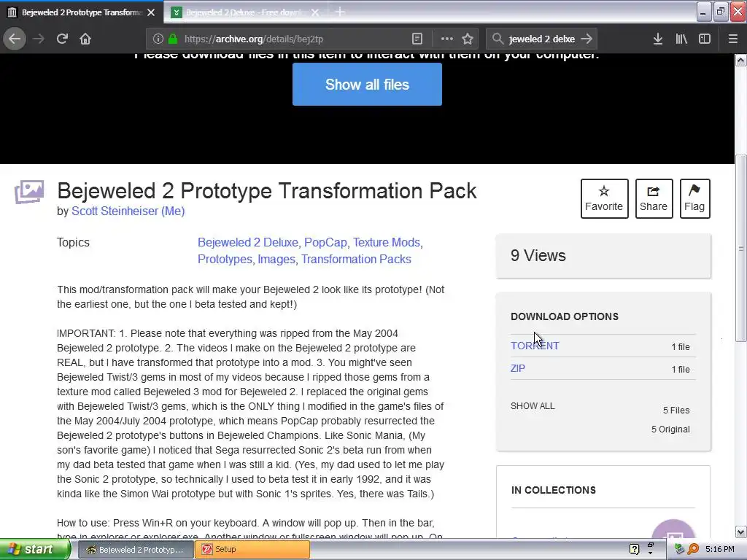The height and width of the screenshot is (560, 747).
Task: Open the Firefox hamburger menu
Action: click(x=732, y=39)
